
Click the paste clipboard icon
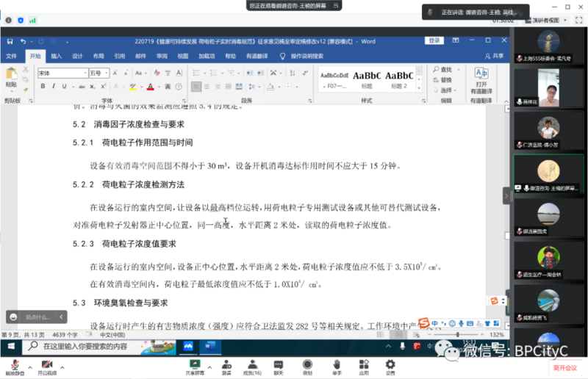(x=11, y=73)
